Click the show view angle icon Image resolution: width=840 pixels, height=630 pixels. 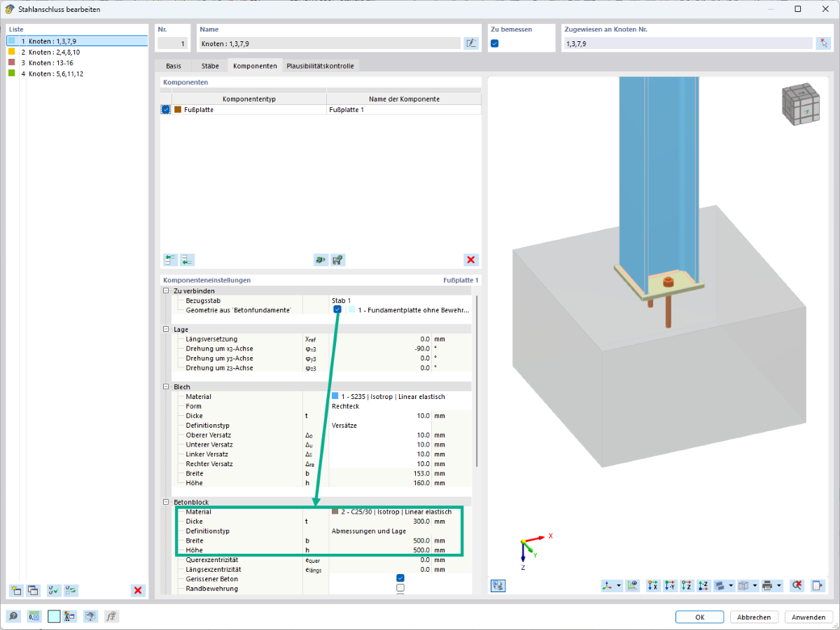633,584
